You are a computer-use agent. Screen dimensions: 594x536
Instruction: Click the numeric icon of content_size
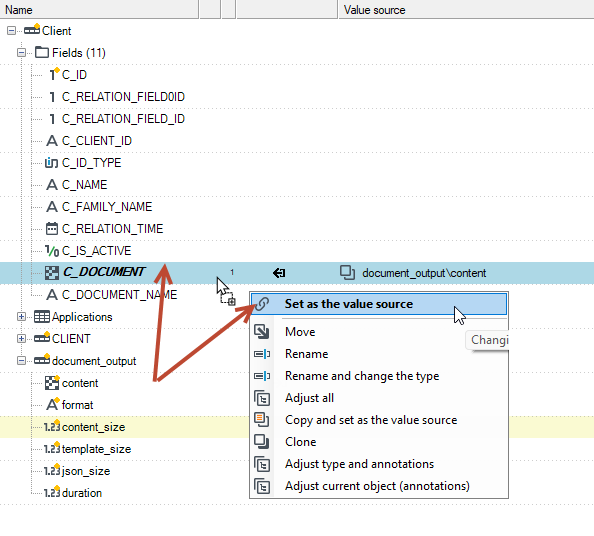click(52, 427)
